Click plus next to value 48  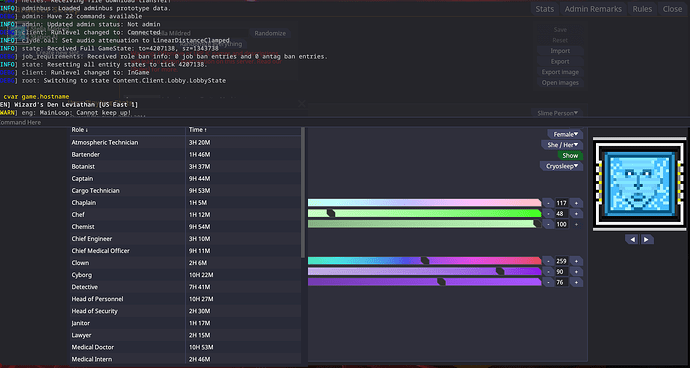(576, 213)
